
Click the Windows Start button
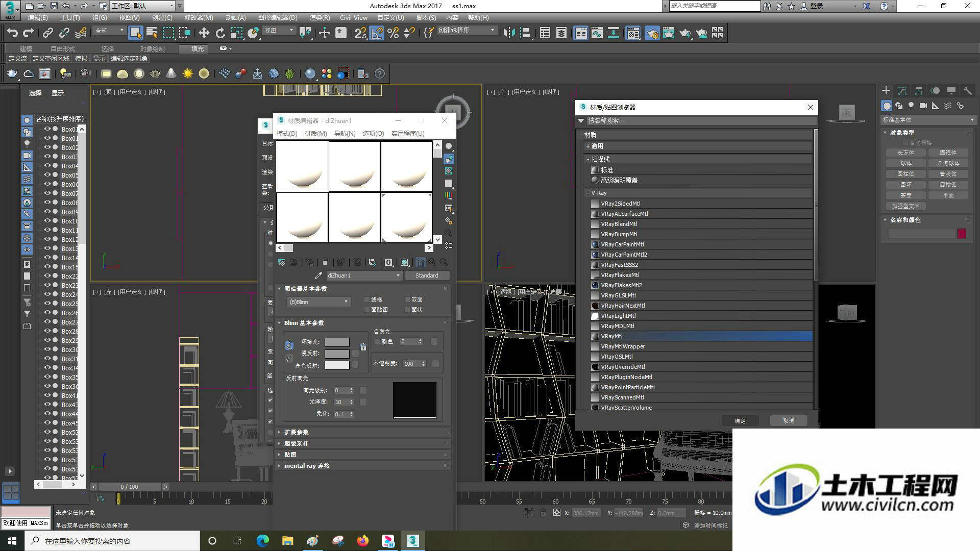click(12, 541)
